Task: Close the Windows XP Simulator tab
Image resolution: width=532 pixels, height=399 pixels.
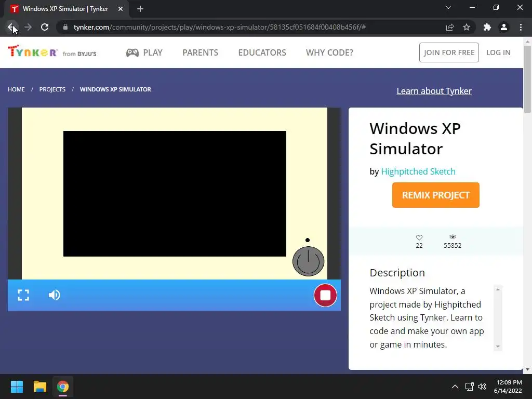Action: [x=121, y=9]
